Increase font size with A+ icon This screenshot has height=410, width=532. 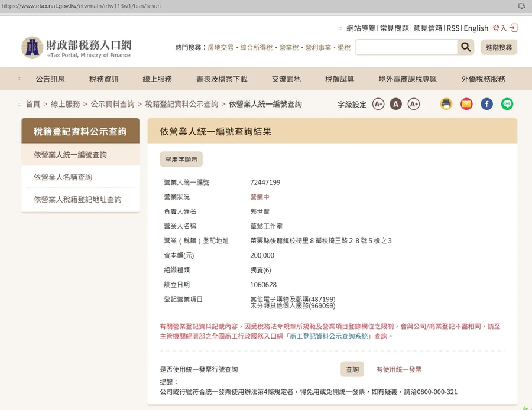click(x=414, y=104)
